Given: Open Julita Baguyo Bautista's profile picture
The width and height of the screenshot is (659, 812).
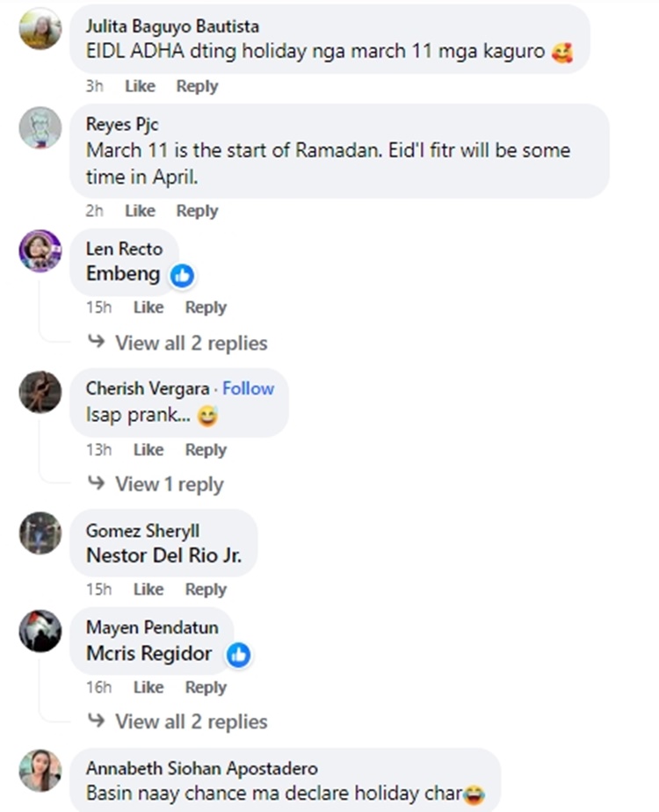Looking at the screenshot, I should [x=40, y=28].
